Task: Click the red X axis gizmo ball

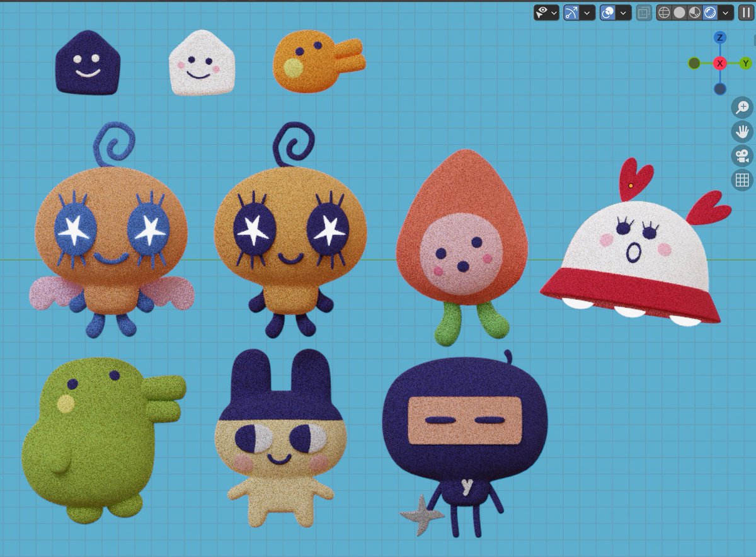Action: coord(720,63)
